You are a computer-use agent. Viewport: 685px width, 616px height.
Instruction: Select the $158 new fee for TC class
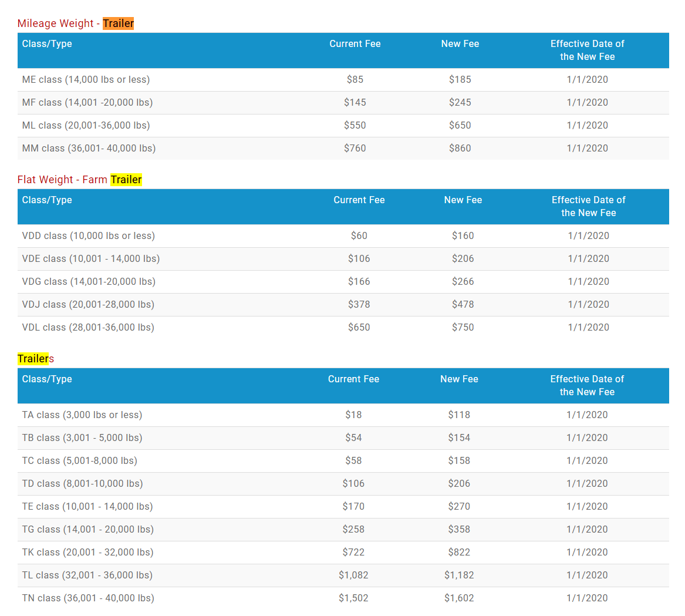tap(459, 461)
